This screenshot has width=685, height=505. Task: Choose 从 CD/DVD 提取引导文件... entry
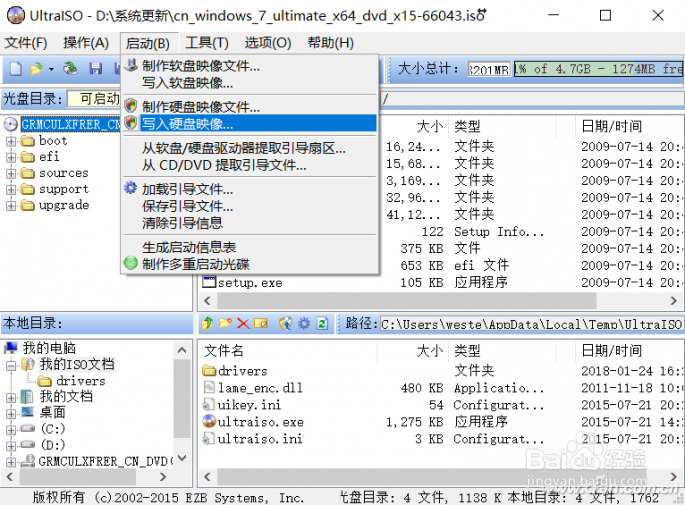pos(249,166)
